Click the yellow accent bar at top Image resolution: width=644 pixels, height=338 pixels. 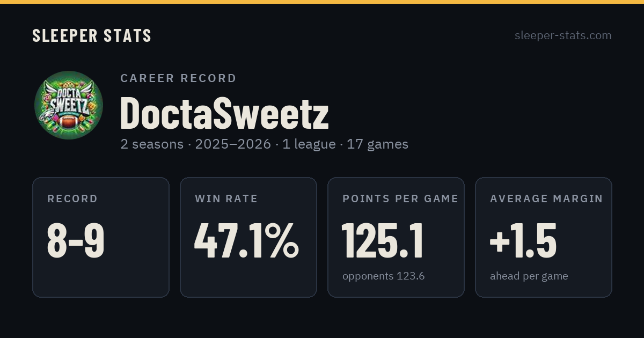tap(322, 2)
